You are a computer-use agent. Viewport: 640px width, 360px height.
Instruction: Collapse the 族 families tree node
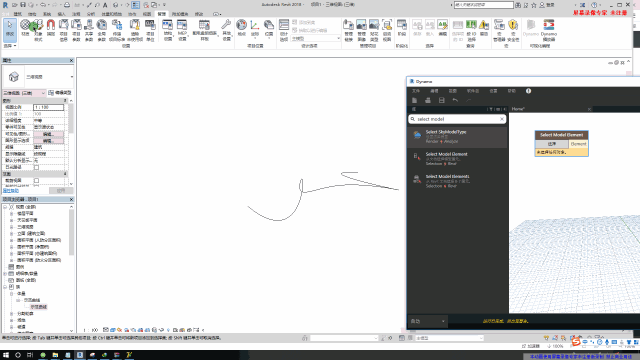pyautogui.click(x=5, y=287)
